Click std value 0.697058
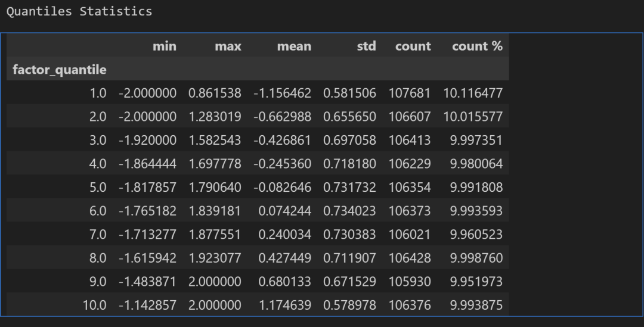Viewport: 644px width, 327px height. click(349, 141)
